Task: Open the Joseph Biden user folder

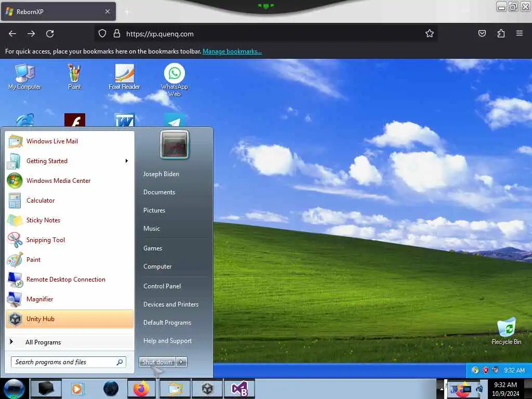Action: click(x=161, y=174)
